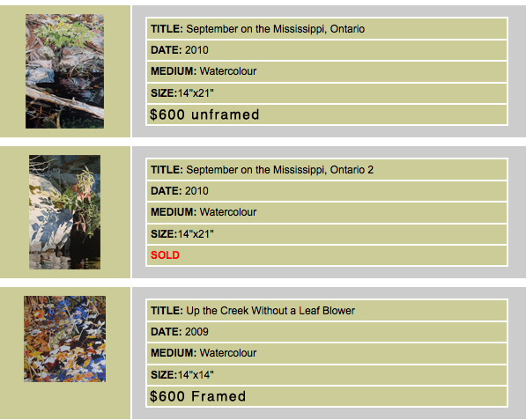Click the MEDIUM Watercolour row of first painting
526x420 pixels.
click(327, 71)
